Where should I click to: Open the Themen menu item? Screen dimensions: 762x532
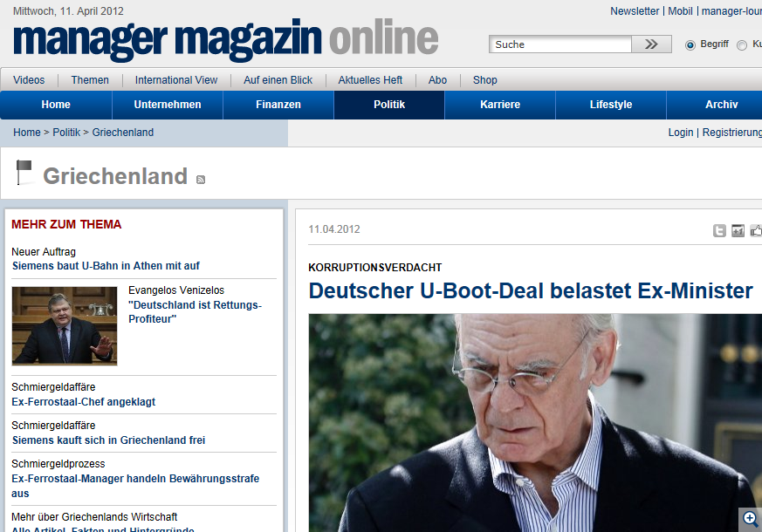click(x=90, y=80)
